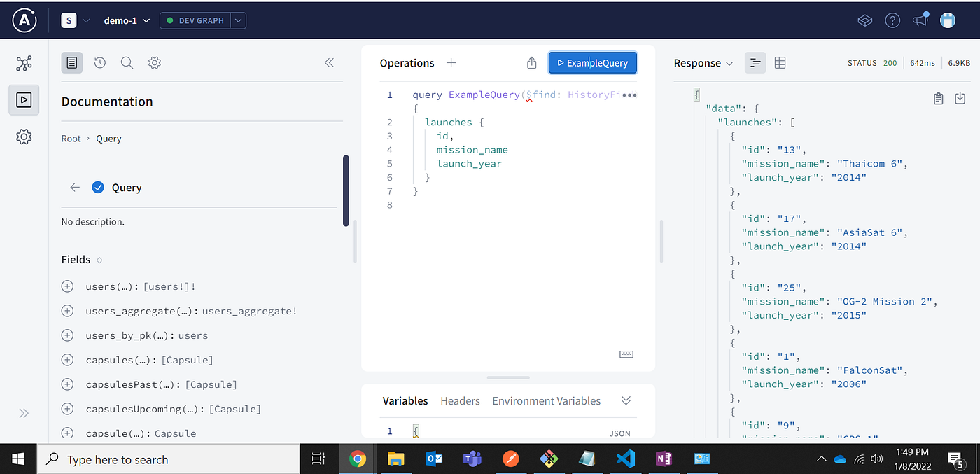Click the variables JSON editor field
This screenshot has height=474, width=980.
pos(509,431)
